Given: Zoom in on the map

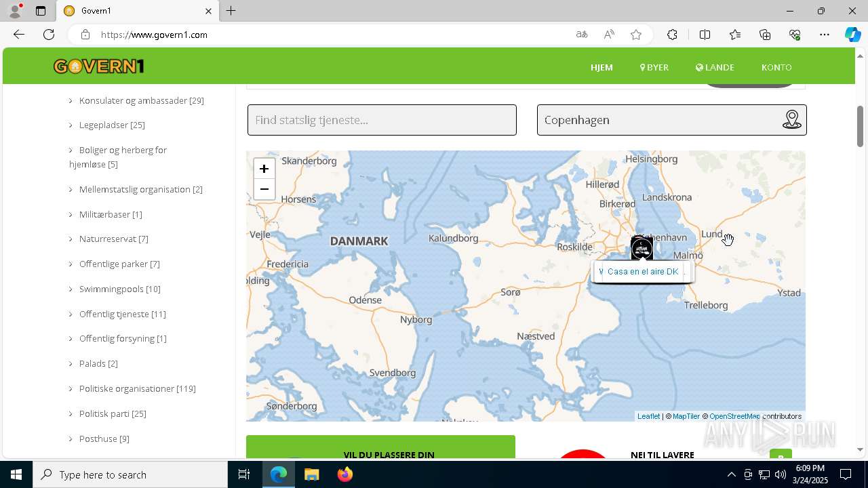Looking at the screenshot, I should [264, 169].
